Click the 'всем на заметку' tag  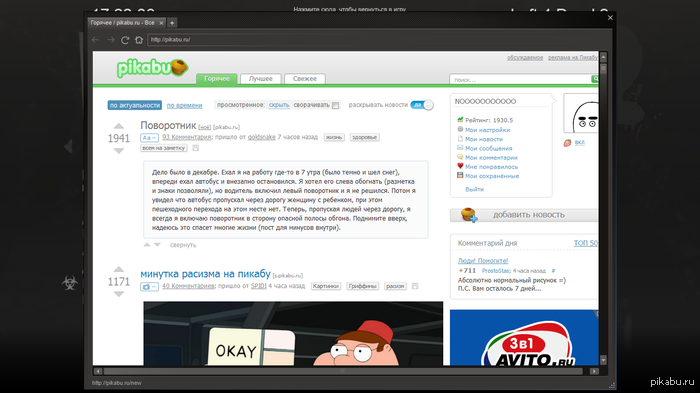(164, 148)
